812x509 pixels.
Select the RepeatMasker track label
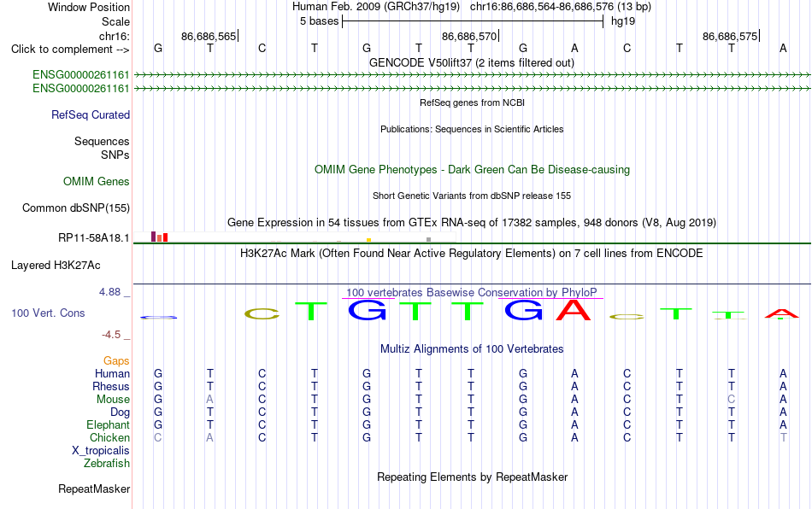(x=94, y=489)
